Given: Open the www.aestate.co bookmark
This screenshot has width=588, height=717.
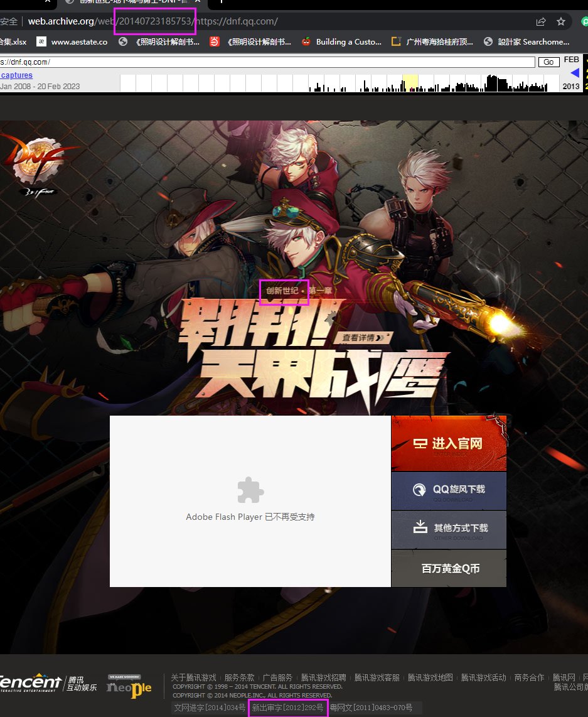Looking at the screenshot, I should pyautogui.click(x=73, y=41).
